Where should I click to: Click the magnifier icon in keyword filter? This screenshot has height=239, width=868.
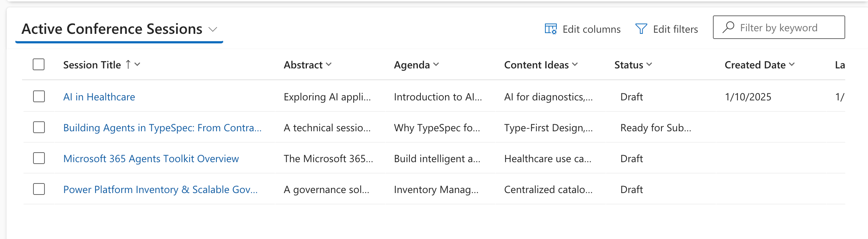click(x=728, y=27)
